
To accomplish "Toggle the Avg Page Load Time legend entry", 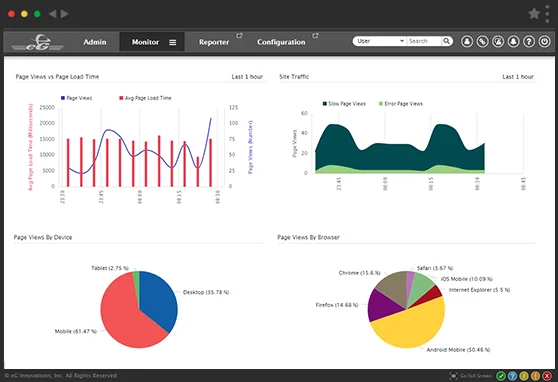I will (145, 98).
